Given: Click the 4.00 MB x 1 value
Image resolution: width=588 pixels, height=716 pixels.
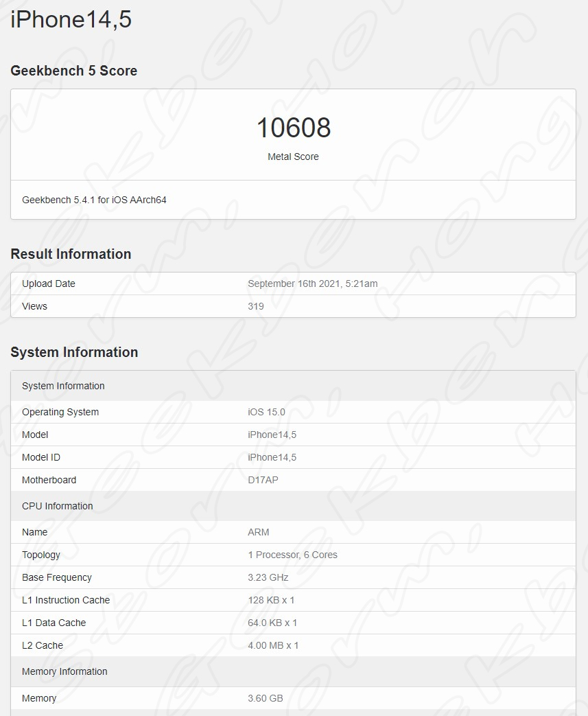Looking at the screenshot, I should point(273,646).
